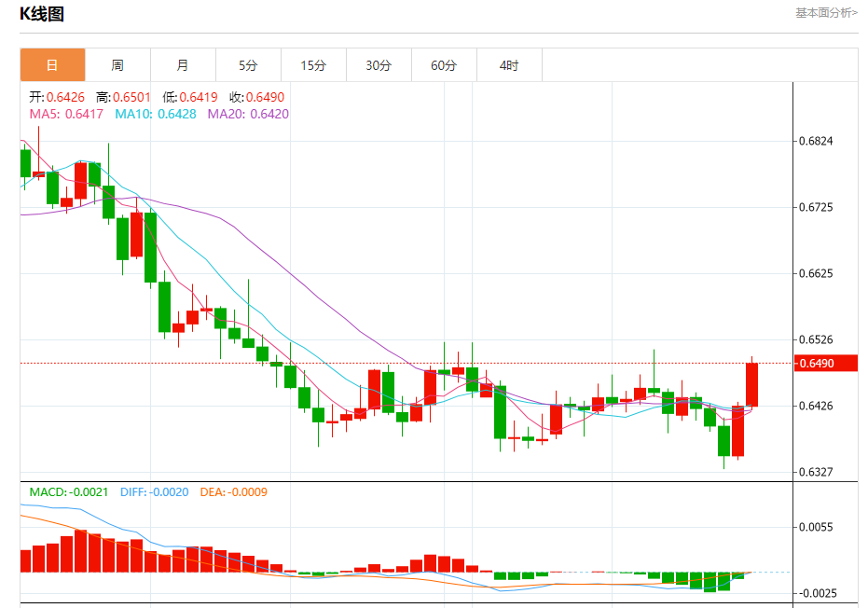Switch to the 月 monthly tab
Viewport: 868px width, 608px height.
click(183, 65)
